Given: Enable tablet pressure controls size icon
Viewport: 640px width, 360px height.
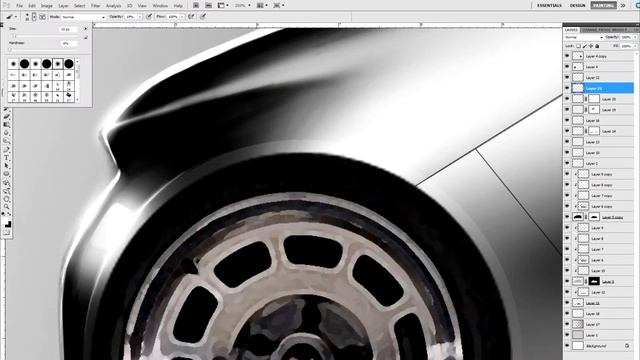Looking at the screenshot, I should tap(203, 17).
